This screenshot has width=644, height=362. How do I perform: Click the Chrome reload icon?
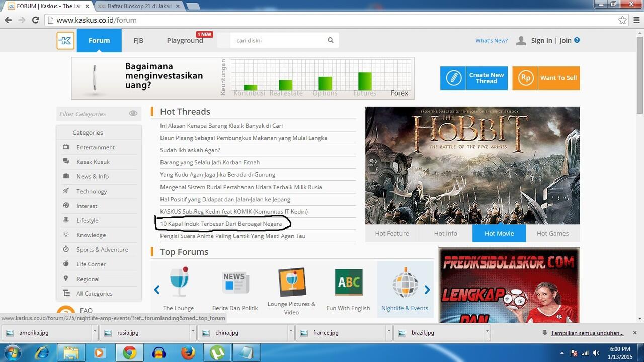[35, 20]
